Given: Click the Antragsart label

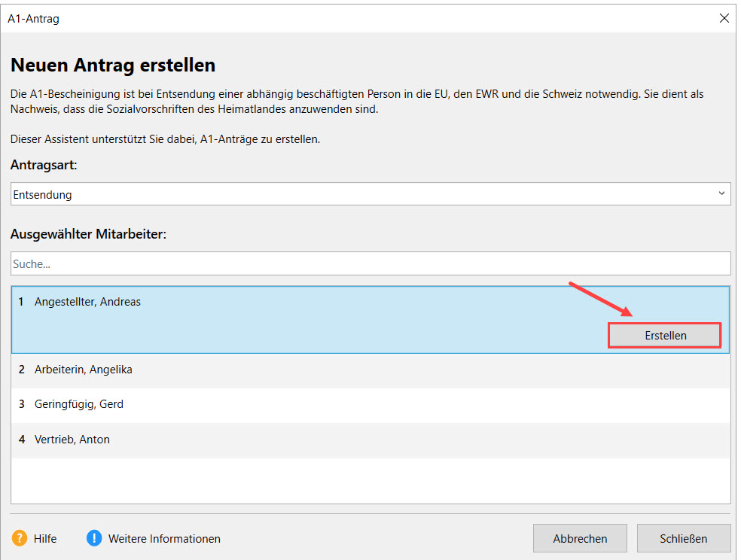Looking at the screenshot, I should coord(44,165).
